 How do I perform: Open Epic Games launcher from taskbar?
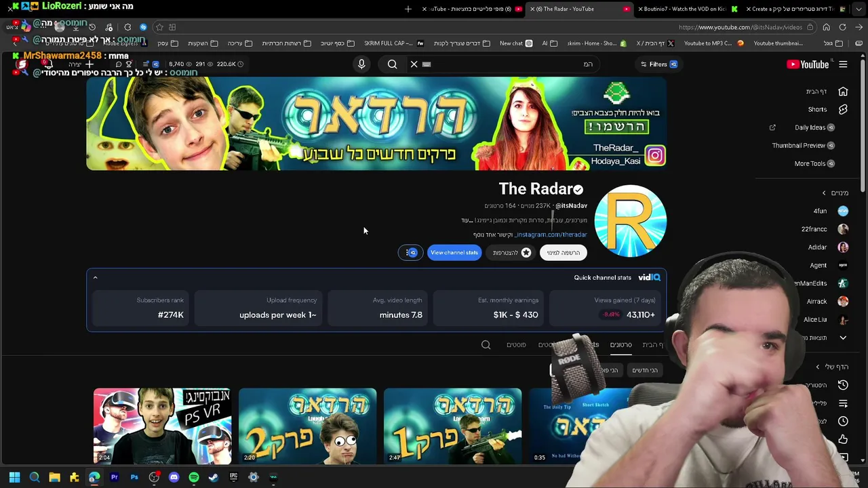233,477
